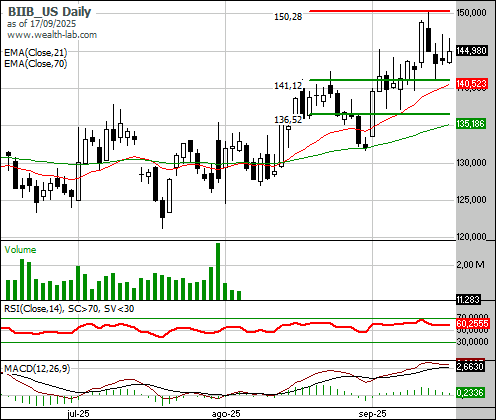496x420 pixels.
Task: Click the 141,12 support level label
Action: pyautogui.click(x=288, y=86)
